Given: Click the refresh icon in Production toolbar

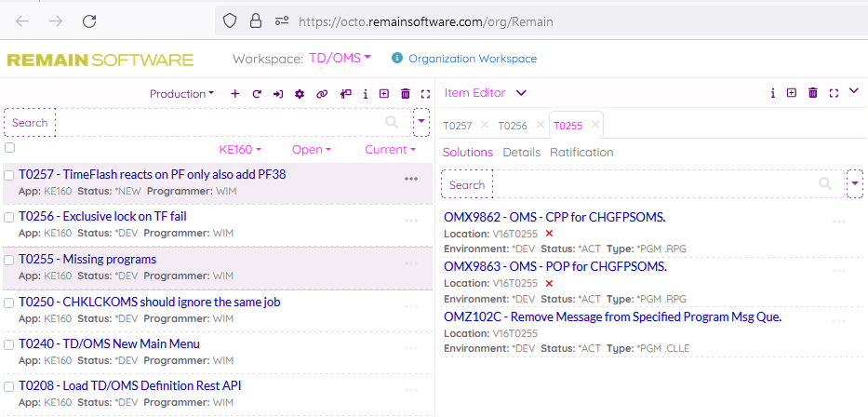Looking at the screenshot, I should click(x=257, y=94).
